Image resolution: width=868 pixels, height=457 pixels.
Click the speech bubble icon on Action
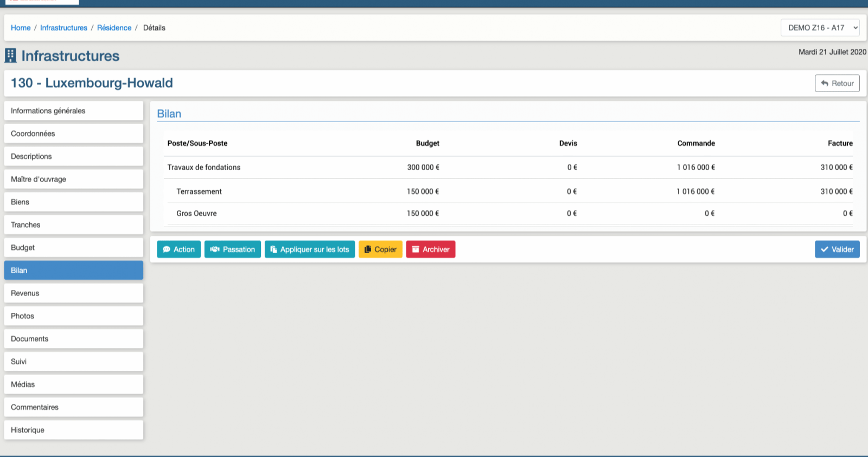coord(167,249)
